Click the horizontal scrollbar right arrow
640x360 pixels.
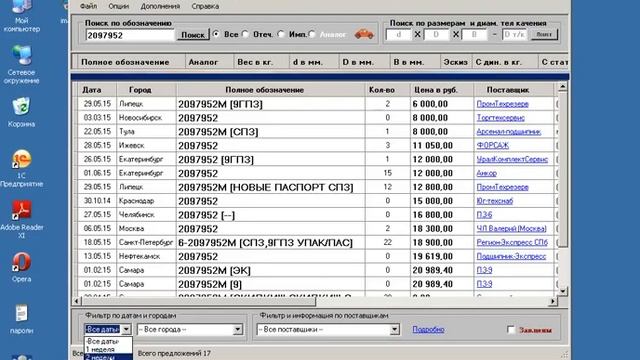[553, 301]
